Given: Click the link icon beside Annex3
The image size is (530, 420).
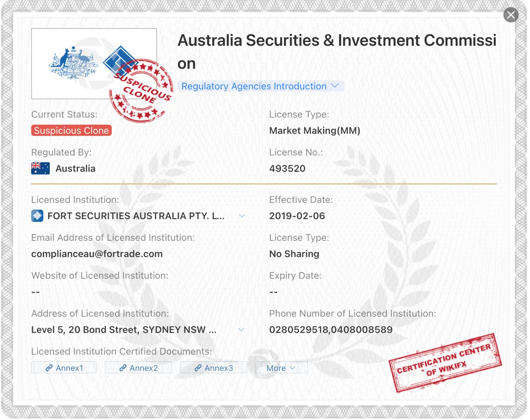Looking at the screenshot, I should pos(198,368).
